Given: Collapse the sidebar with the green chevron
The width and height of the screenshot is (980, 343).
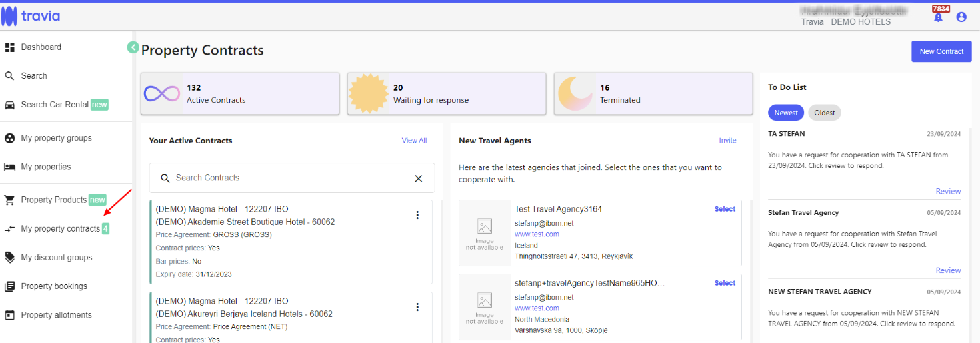Looking at the screenshot, I should 133,47.
